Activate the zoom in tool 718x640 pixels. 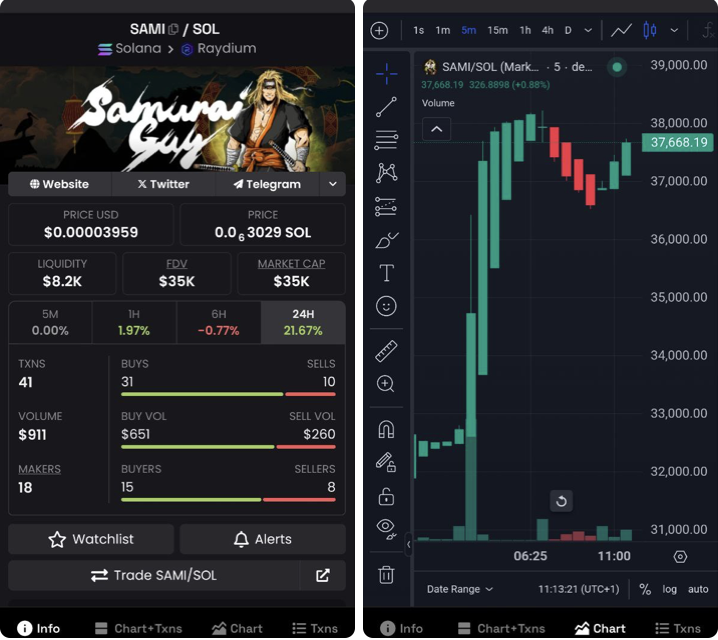click(385, 384)
